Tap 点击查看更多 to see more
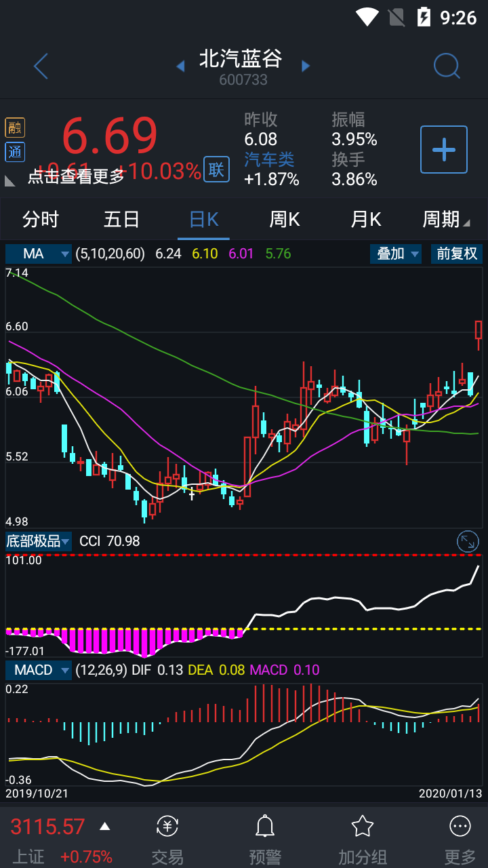 (77, 176)
